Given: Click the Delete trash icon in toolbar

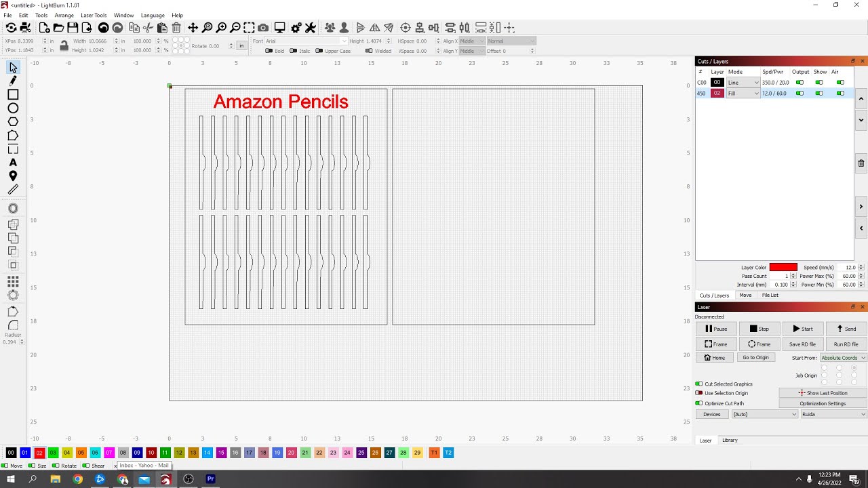Looking at the screenshot, I should [x=176, y=28].
